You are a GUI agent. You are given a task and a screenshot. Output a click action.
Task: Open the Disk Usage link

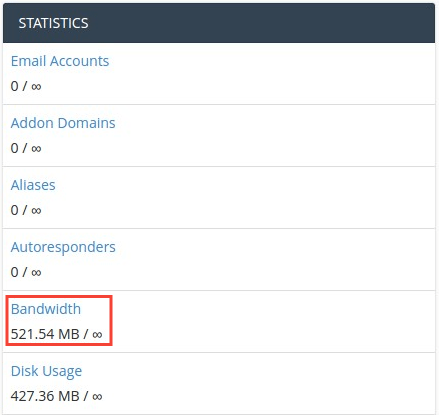point(46,371)
